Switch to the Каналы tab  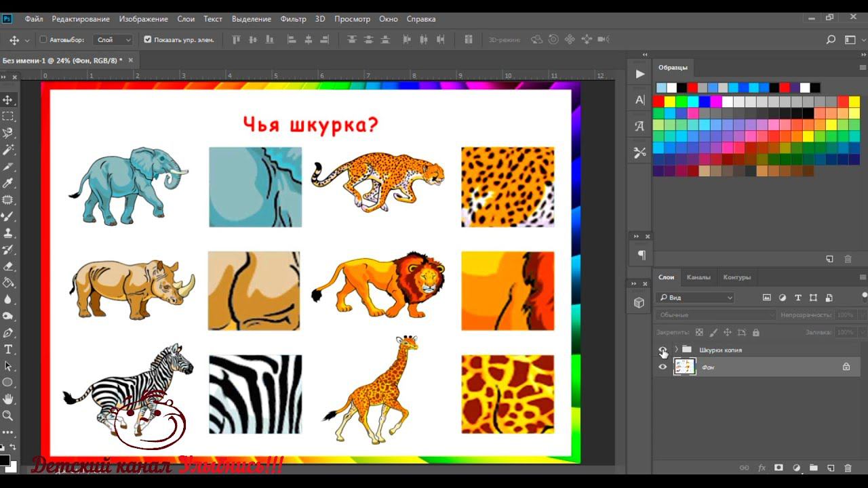coord(698,277)
